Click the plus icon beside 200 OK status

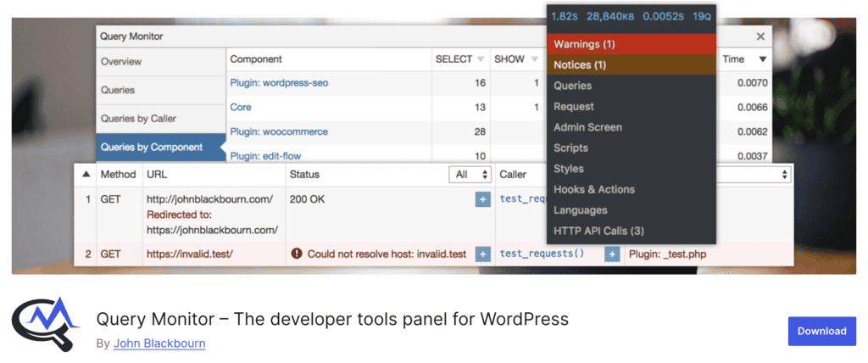point(482,199)
